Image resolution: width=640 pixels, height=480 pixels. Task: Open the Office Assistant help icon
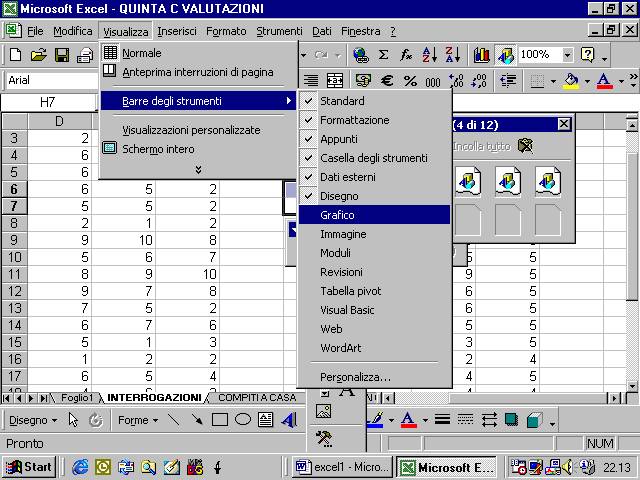click(x=588, y=55)
